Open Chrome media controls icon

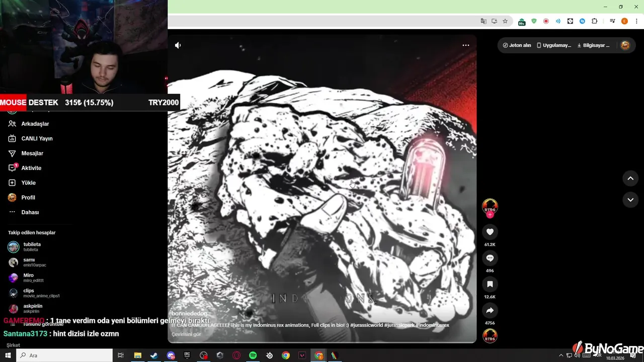[612, 21]
